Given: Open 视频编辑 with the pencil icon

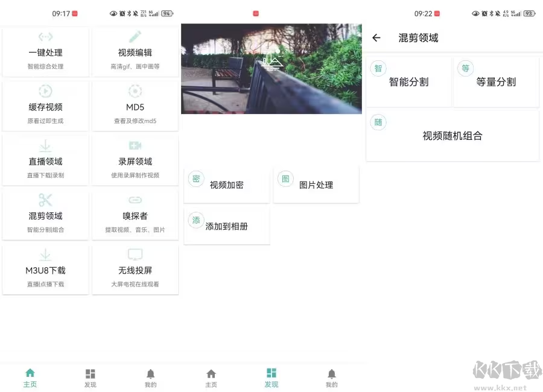Looking at the screenshot, I should 135,37.
